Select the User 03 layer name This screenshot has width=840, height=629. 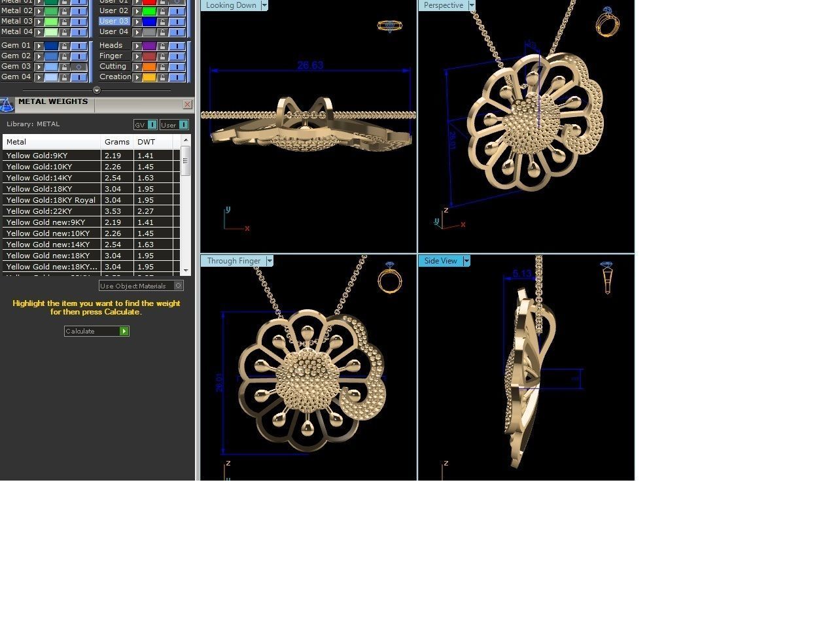114,22
